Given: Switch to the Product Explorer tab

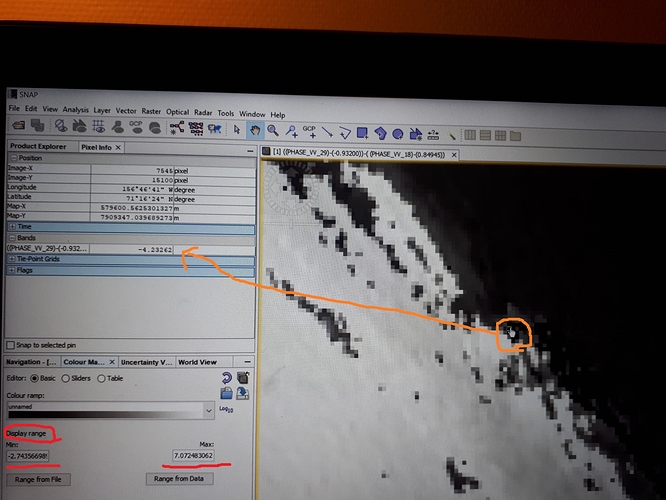Looking at the screenshot, I should pos(38,146).
